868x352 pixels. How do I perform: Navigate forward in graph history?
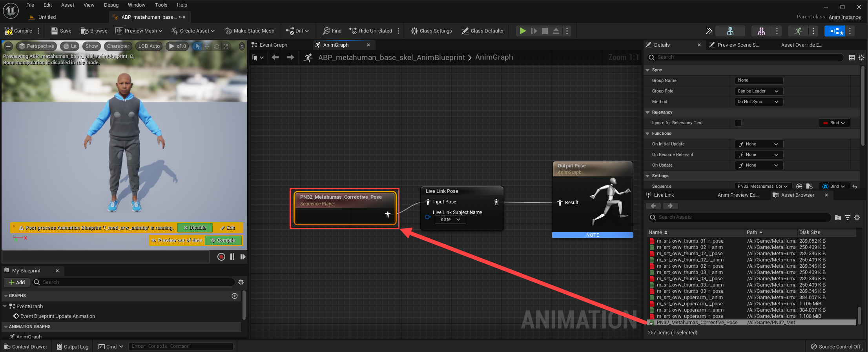click(290, 58)
